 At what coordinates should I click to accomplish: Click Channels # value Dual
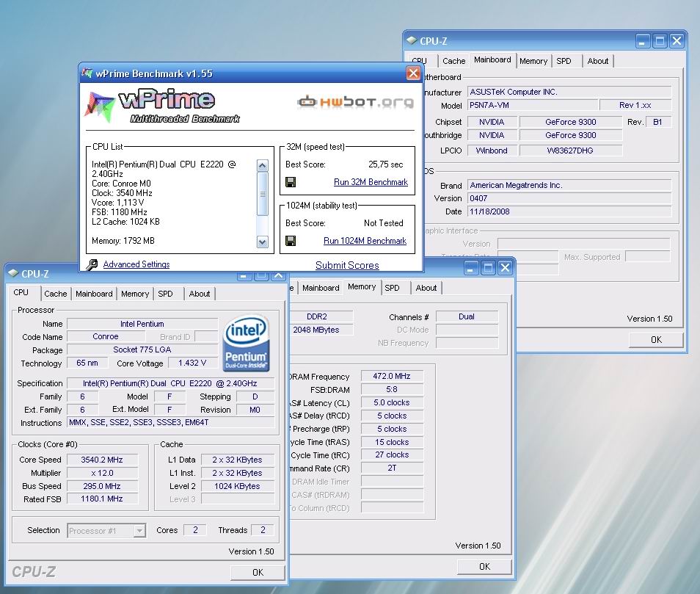pyautogui.click(x=467, y=316)
